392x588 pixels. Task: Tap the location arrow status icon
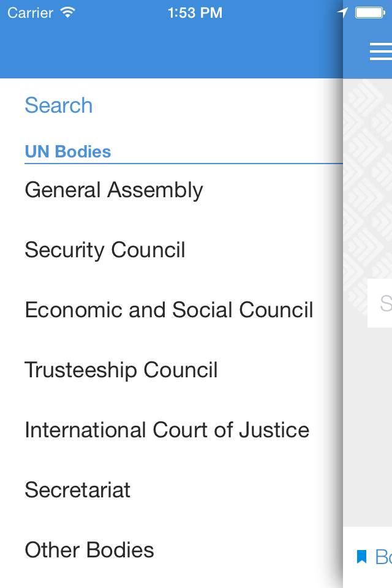click(342, 13)
